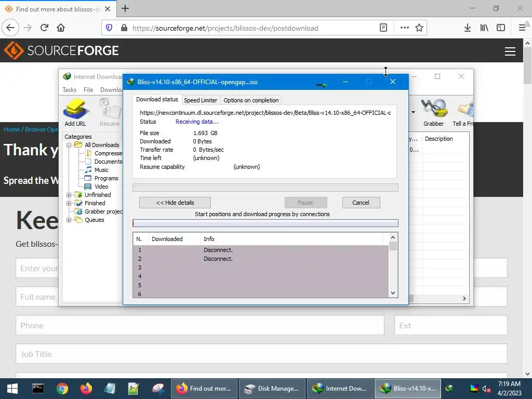Open the Firefox home page
The image size is (532, 399).
click(x=61, y=28)
